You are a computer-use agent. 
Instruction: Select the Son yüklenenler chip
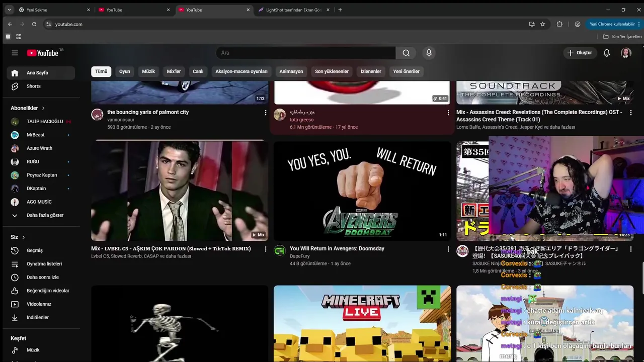pos(332,71)
